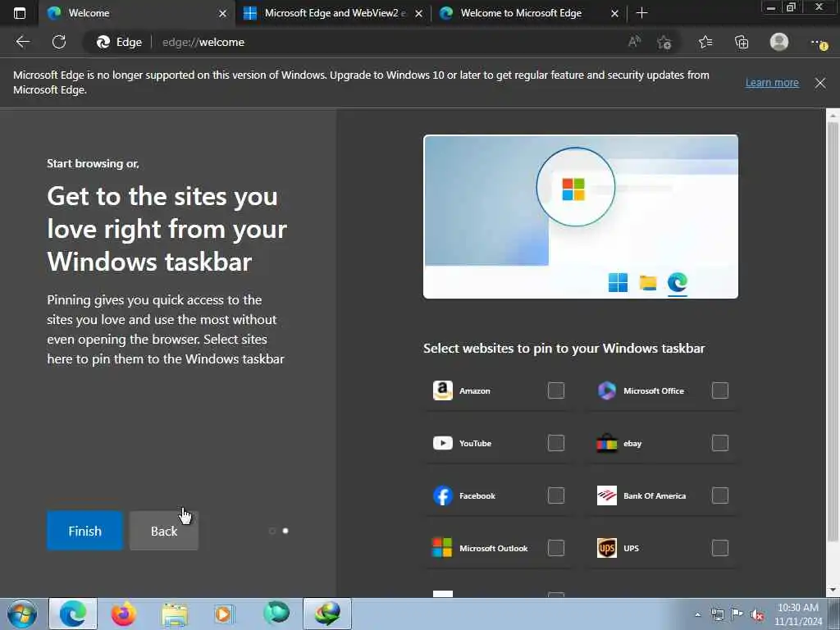Check the Bank Of America pin checkbox

(x=720, y=495)
